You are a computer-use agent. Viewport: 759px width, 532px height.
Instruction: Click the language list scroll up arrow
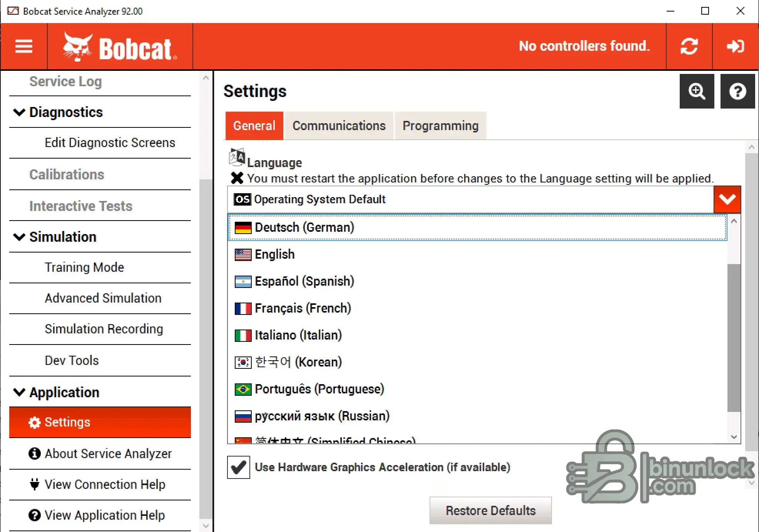tap(734, 221)
